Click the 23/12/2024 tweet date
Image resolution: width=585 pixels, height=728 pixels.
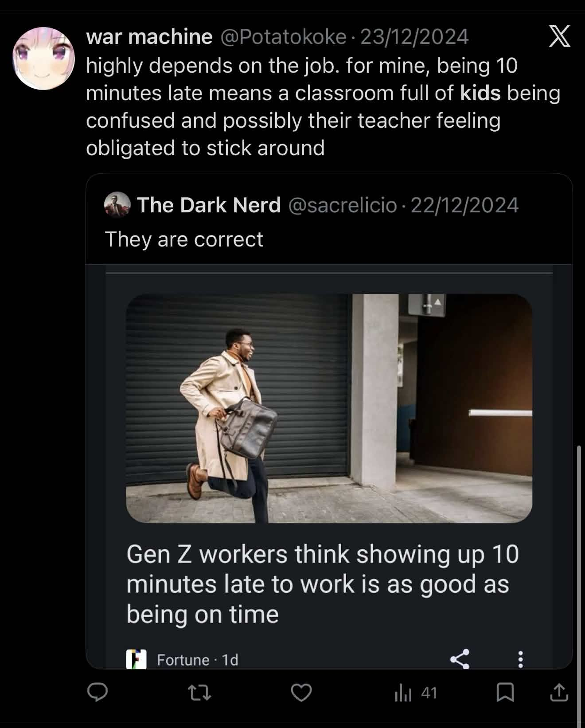(x=414, y=37)
